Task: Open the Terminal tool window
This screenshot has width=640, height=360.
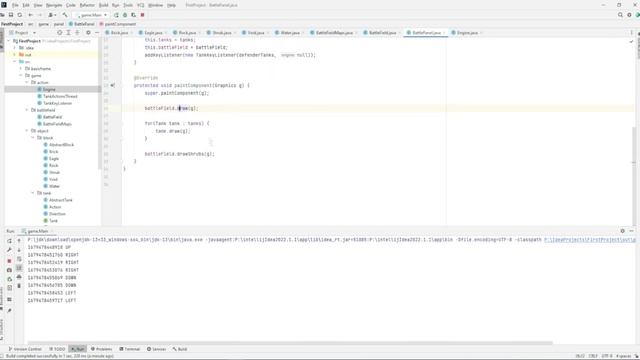Action: click(129, 349)
